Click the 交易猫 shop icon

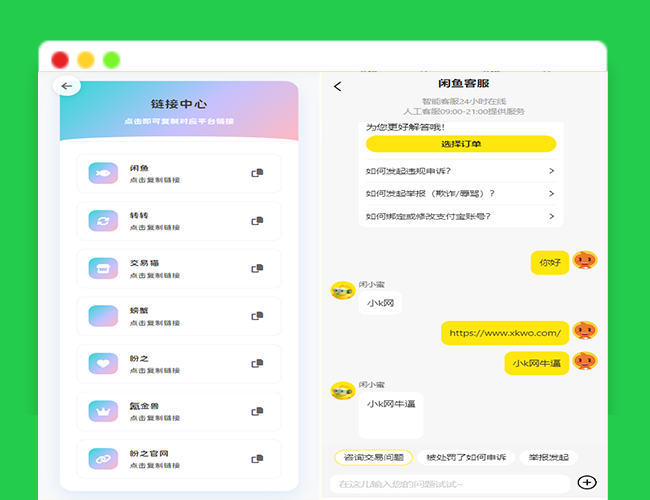click(x=103, y=268)
